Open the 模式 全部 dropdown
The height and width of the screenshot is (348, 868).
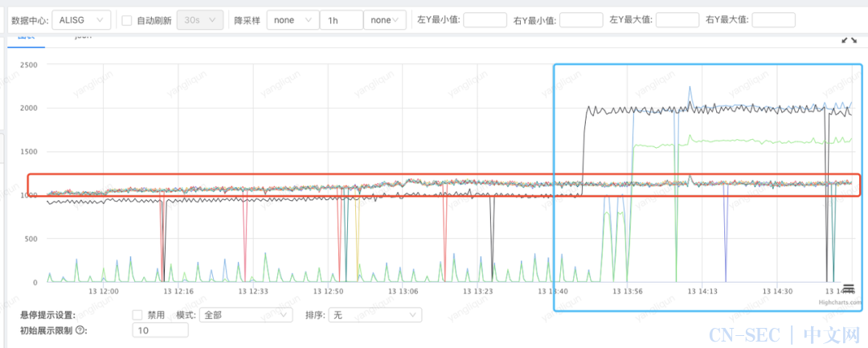click(246, 315)
